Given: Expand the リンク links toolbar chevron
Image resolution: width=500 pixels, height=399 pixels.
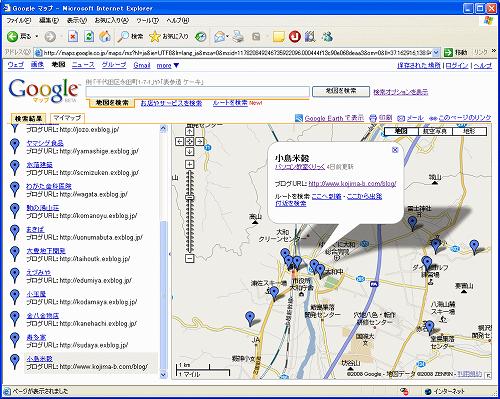Looking at the screenshot, I should point(494,51).
